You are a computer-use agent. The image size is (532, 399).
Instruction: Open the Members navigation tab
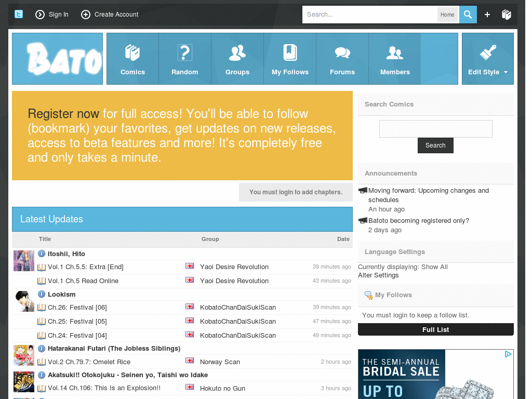[x=395, y=59]
